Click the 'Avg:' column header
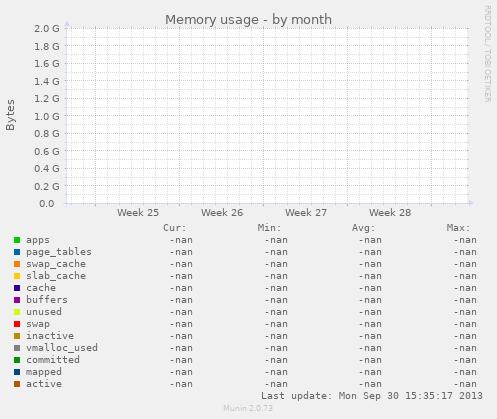The height and width of the screenshot is (419, 497). (x=364, y=228)
